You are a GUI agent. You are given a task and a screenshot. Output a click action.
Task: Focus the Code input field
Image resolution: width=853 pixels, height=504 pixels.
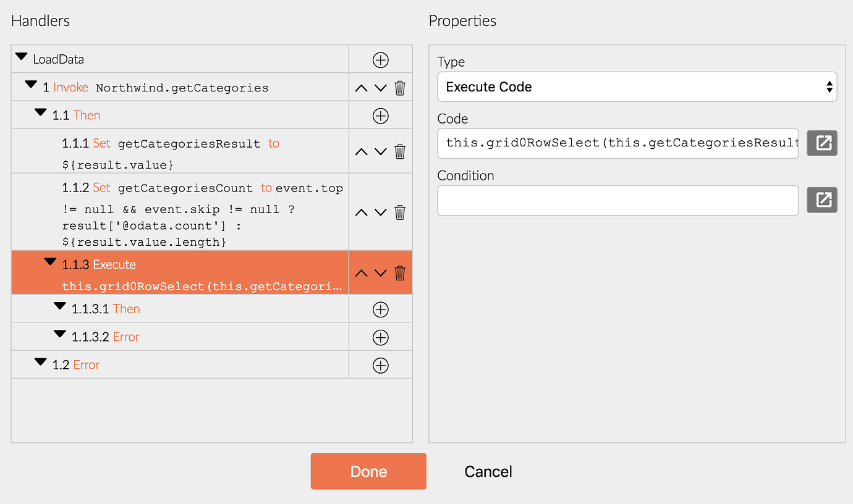point(618,143)
